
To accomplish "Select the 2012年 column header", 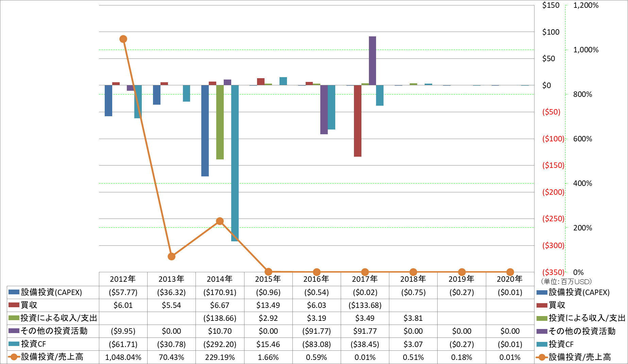I will click(123, 279).
